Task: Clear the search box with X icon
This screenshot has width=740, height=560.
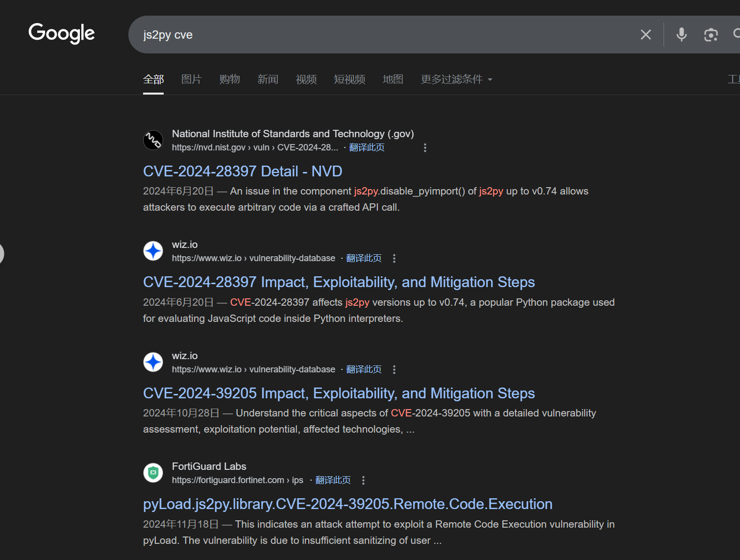Action: coord(645,35)
